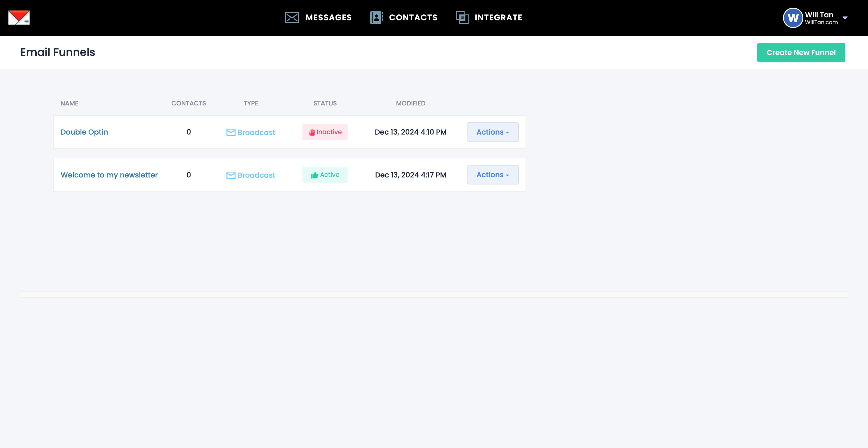Screen dimensions: 868x448
Task: Open Actions dropdown for Double Optin
Action: pos(492,132)
